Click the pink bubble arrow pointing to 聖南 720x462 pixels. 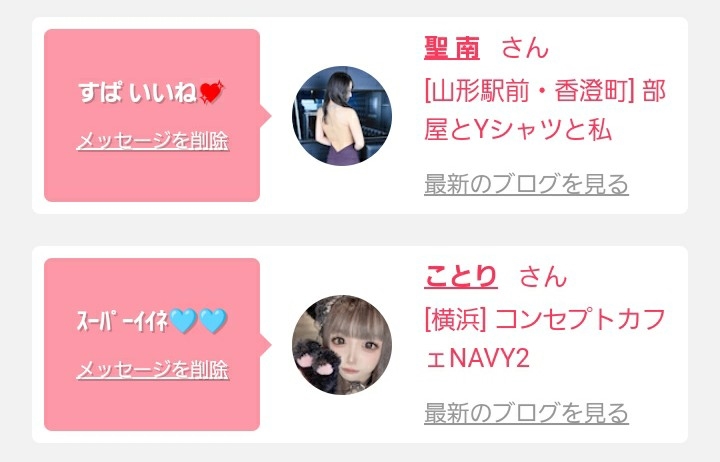pyautogui.click(x=265, y=116)
